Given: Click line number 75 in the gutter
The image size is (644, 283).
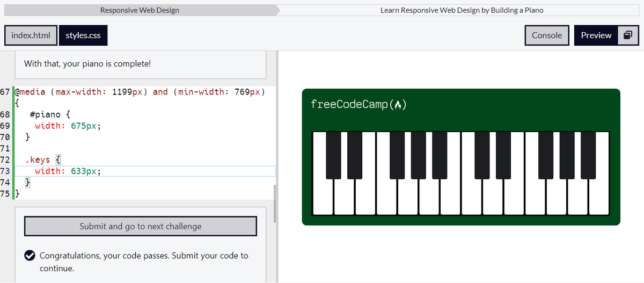Looking at the screenshot, I should 5,193.
